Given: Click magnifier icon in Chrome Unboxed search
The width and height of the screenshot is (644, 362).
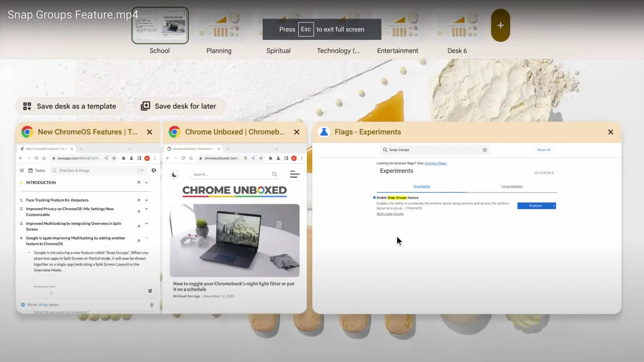Looking at the screenshot, I should click(x=274, y=174).
